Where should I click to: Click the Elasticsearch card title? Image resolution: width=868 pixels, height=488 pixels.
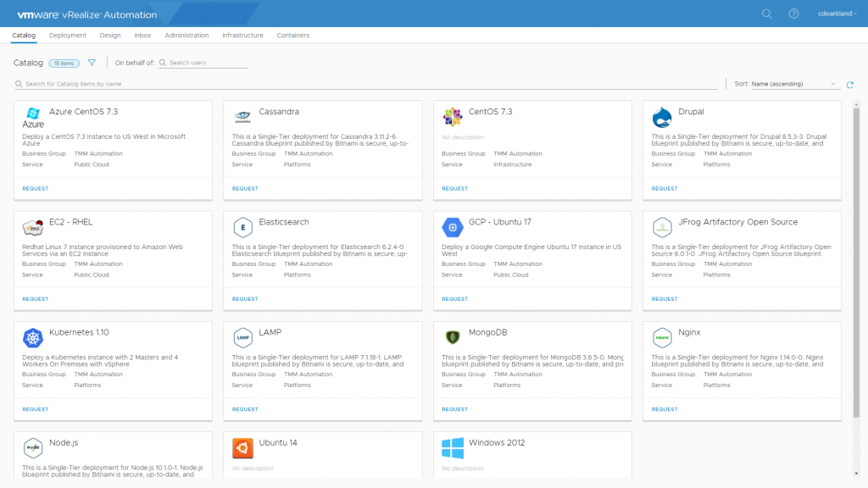(x=284, y=222)
